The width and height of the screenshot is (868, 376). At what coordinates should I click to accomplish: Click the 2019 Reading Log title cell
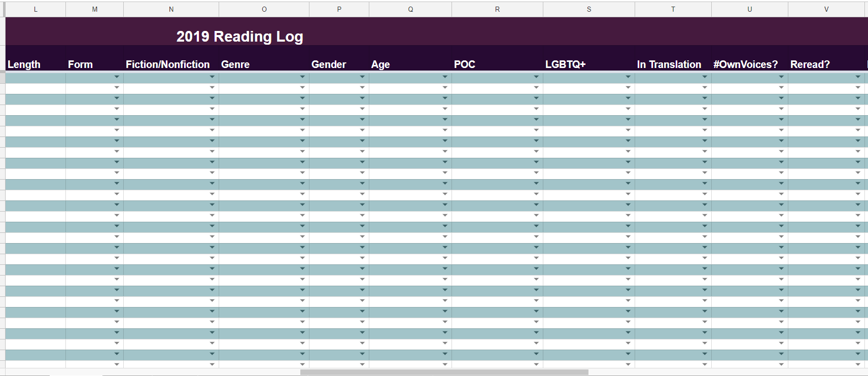coord(239,37)
